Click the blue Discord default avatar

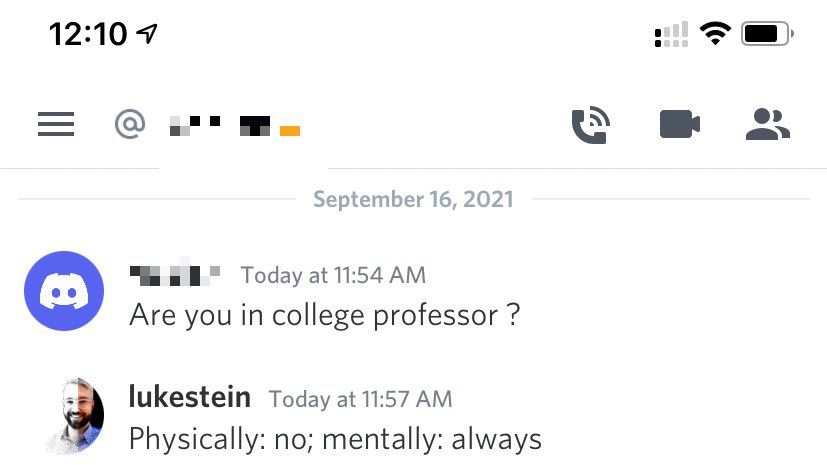(63, 291)
